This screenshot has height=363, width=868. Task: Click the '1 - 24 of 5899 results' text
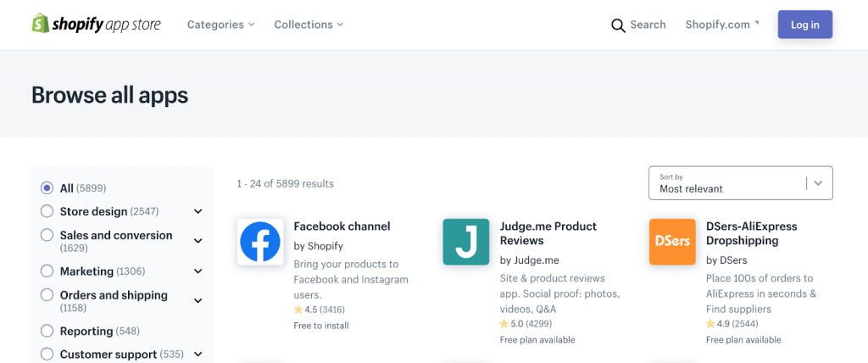point(285,183)
